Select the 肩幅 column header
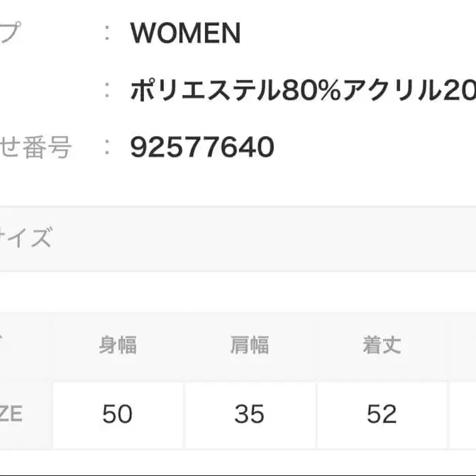The height and width of the screenshot is (476, 476). [250, 345]
